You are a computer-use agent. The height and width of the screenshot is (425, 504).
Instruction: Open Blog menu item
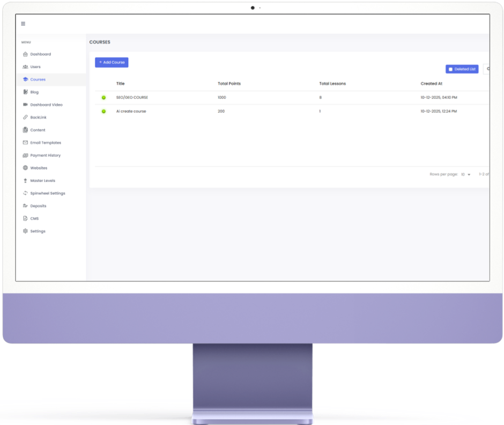(x=51, y=92)
